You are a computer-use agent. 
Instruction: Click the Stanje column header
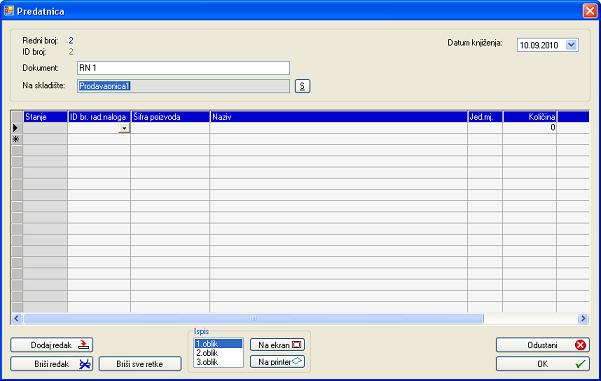point(45,117)
